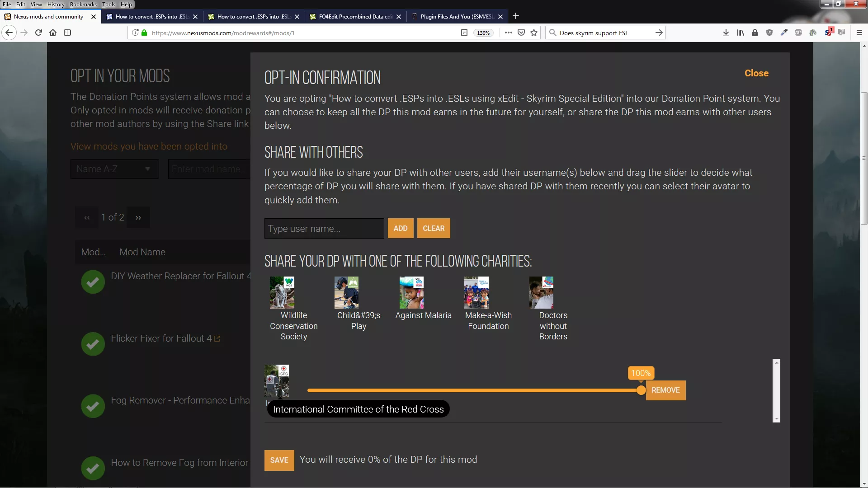The height and width of the screenshot is (488, 868).
Task: Click the browser search box
Action: coord(605,33)
